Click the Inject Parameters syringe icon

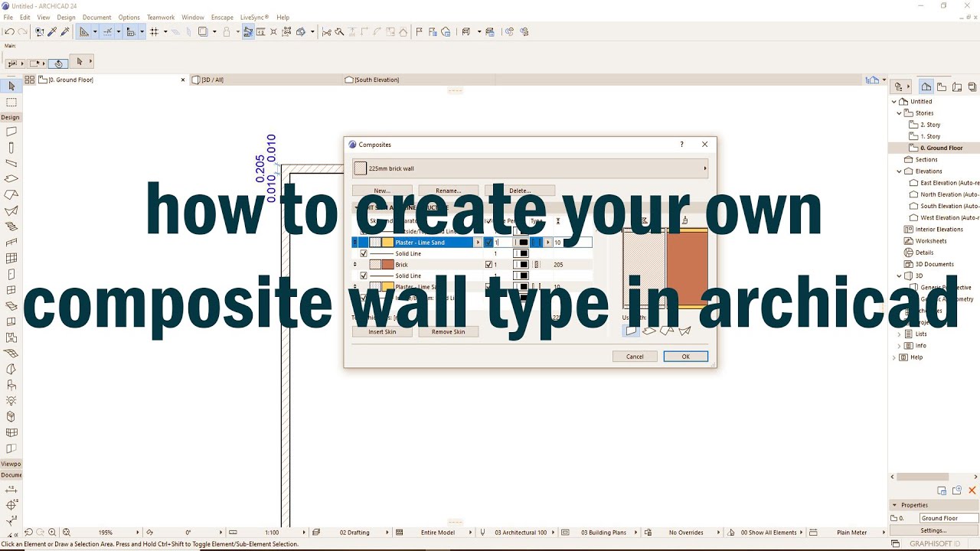[65, 31]
